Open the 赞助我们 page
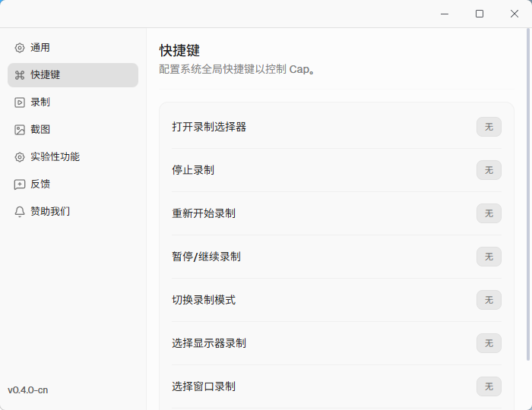532x410 pixels. (73, 212)
